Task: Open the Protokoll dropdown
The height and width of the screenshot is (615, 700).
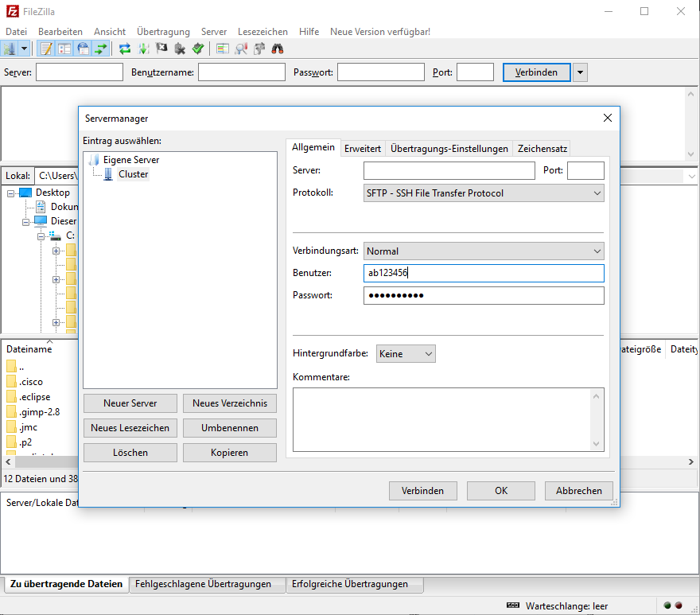Action: (484, 193)
